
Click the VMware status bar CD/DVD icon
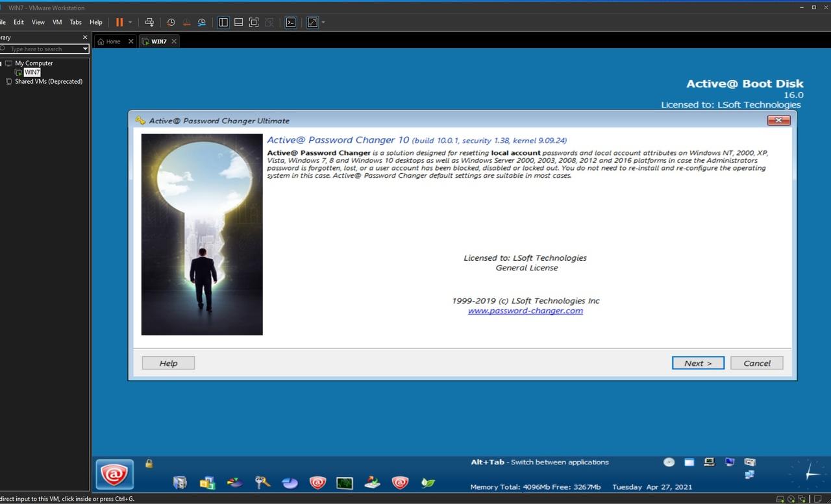[791, 499]
